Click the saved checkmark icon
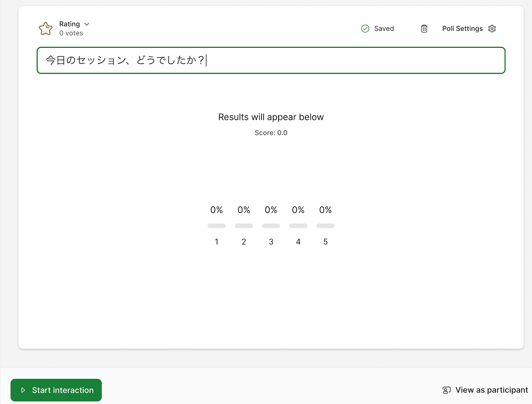This screenshot has height=404, width=532. click(x=365, y=28)
